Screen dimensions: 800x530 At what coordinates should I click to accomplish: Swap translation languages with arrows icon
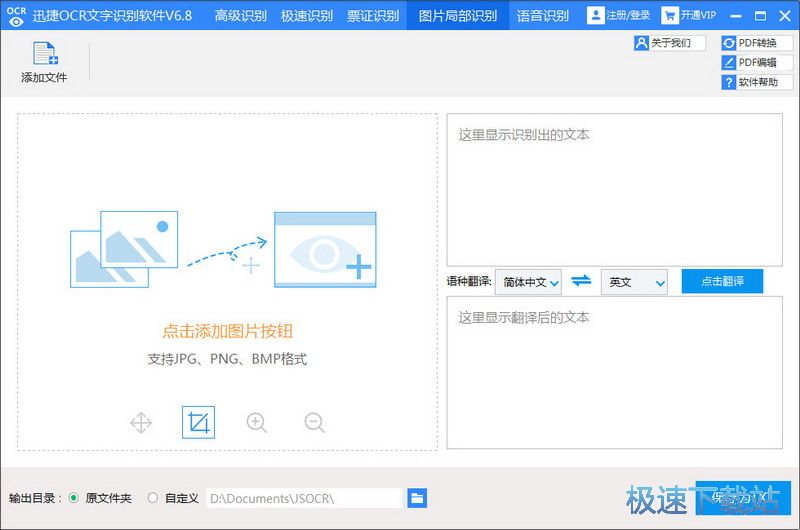click(x=581, y=281)
